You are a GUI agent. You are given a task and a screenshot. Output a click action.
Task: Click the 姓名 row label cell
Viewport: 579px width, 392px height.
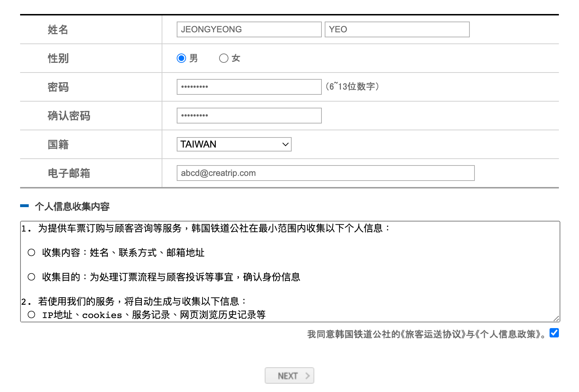point(56,29)
